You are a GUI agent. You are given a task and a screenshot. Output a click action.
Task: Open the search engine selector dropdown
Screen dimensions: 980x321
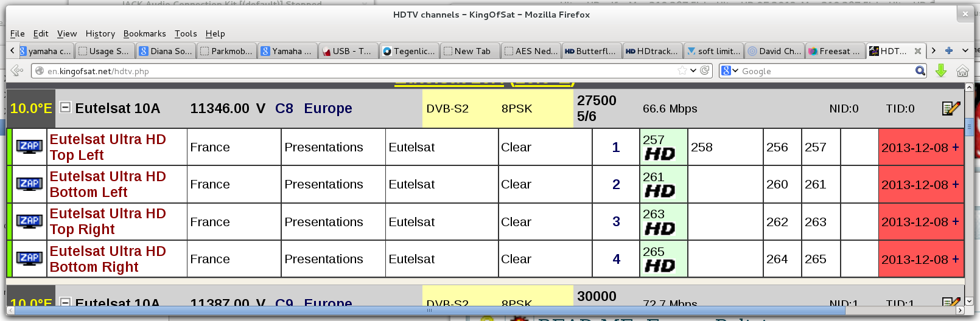730,71
